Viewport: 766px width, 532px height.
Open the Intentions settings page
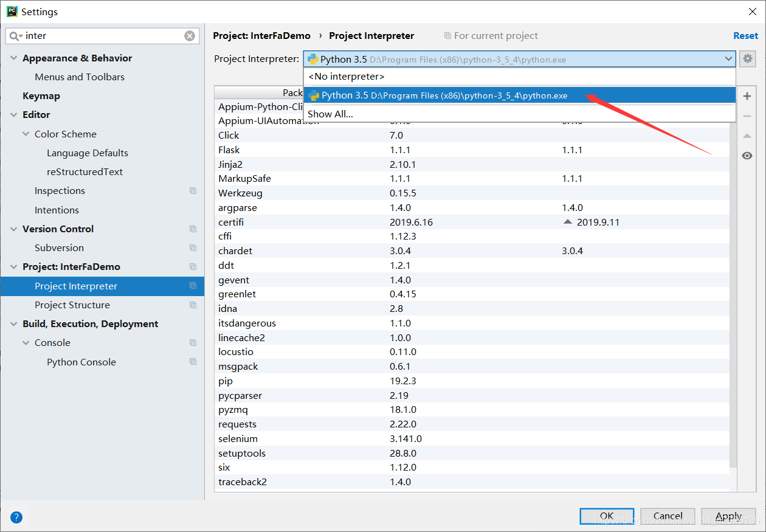57,210
